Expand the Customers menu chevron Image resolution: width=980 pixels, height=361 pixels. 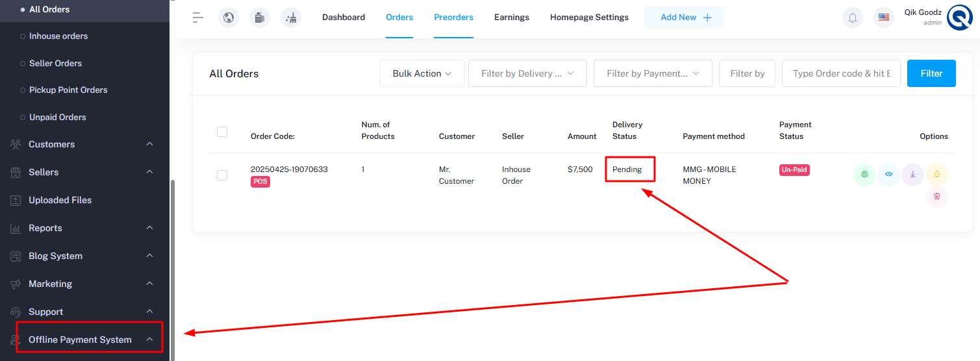click(x=149, y=144)
